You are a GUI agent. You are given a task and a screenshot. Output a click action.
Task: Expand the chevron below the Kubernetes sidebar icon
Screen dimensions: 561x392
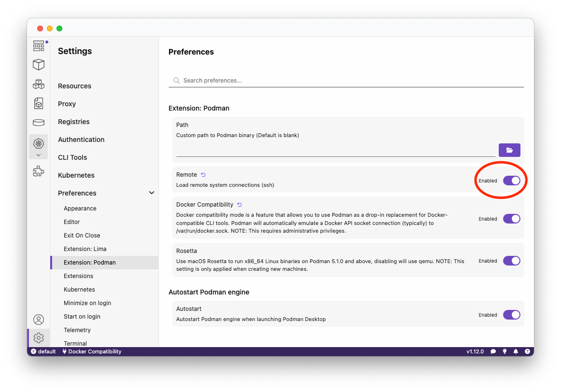click(x=39, y=155)
